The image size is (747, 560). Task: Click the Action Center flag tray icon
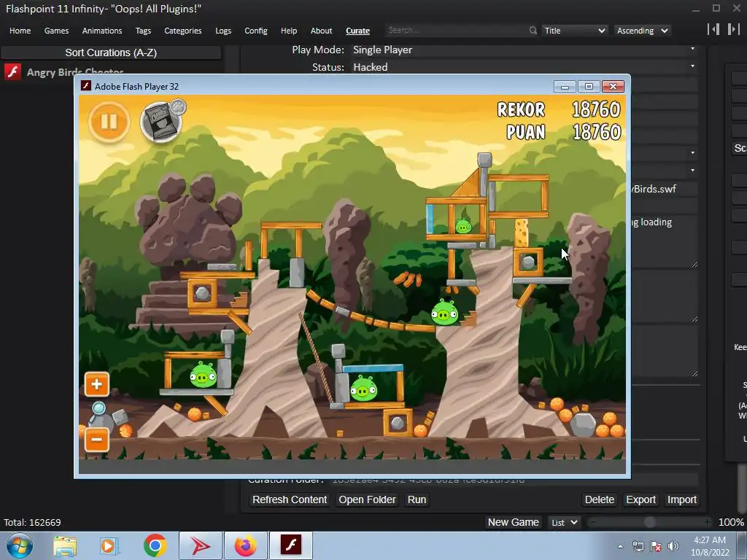(656, 546)
